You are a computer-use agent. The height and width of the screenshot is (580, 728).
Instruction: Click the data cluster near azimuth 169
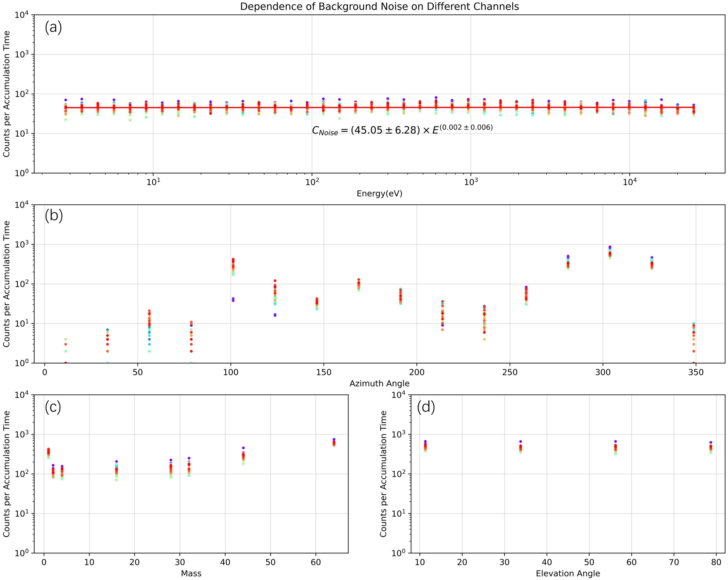359,285
